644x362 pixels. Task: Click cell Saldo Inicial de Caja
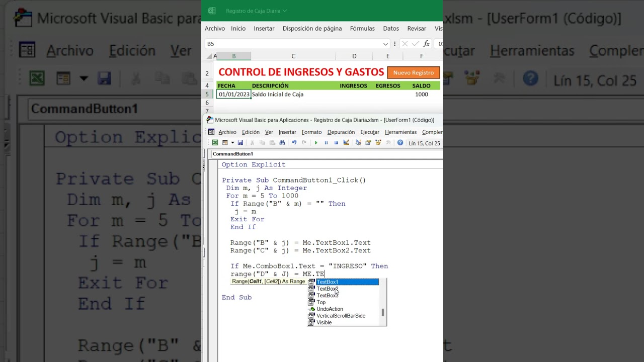(293, 94)
